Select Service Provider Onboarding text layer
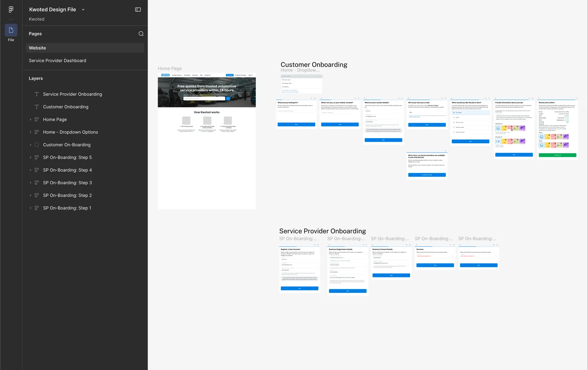This screenshot has height=370, width=588. [72, 94]
